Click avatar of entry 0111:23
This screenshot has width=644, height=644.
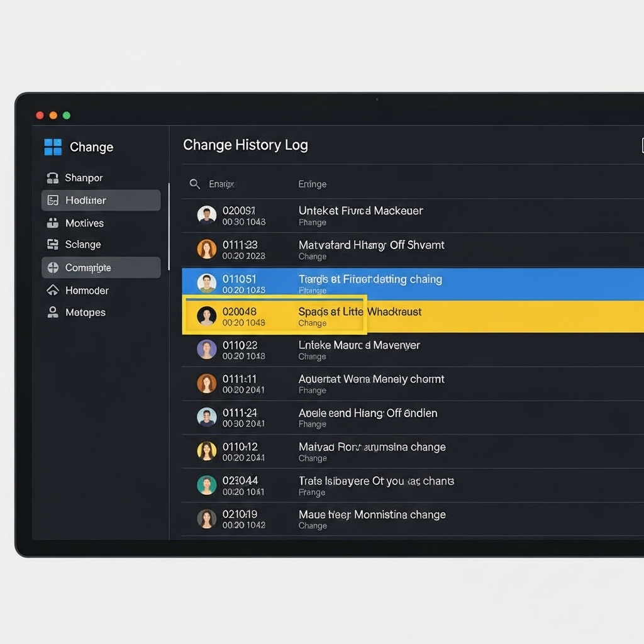[x=207, y=250]
